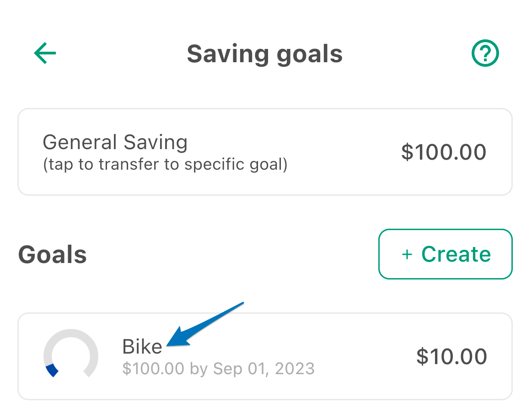Click the $100.00 by Sep 01, 2023 target text
The image size is (532, 419).
coord(219,368)
